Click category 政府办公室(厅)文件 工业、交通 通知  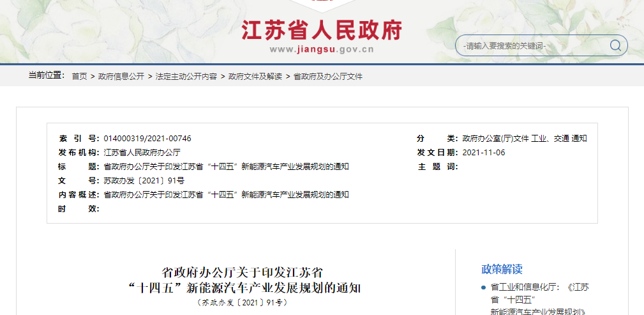(525, 139)
